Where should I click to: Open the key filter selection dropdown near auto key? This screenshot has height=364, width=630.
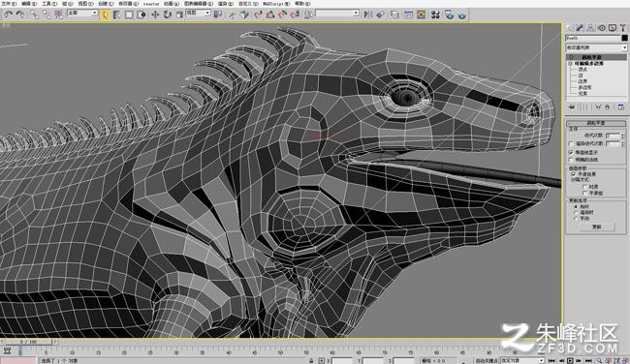point(521,360)
